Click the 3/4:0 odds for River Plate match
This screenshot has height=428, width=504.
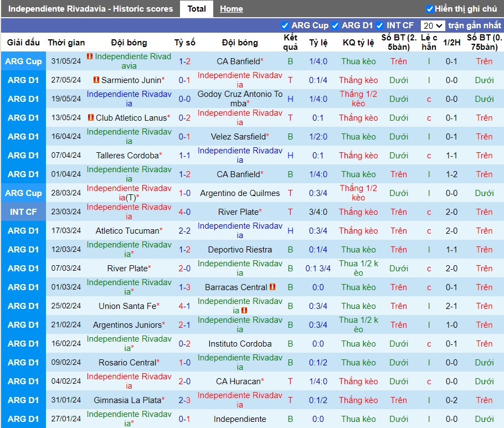click(318, 212)
